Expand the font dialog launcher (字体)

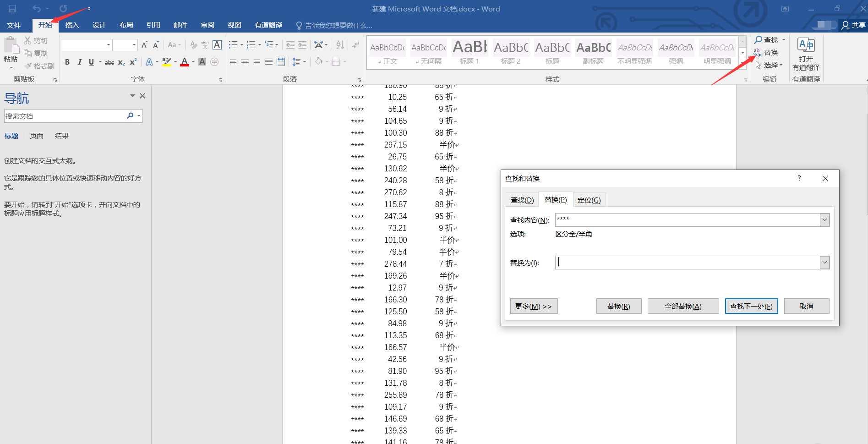220,80
